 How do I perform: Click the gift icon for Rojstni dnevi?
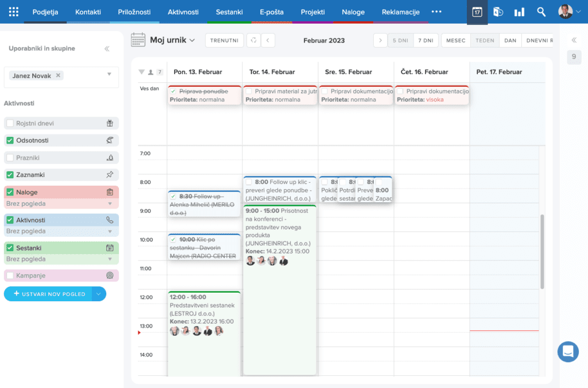click(x=110, y=123)
